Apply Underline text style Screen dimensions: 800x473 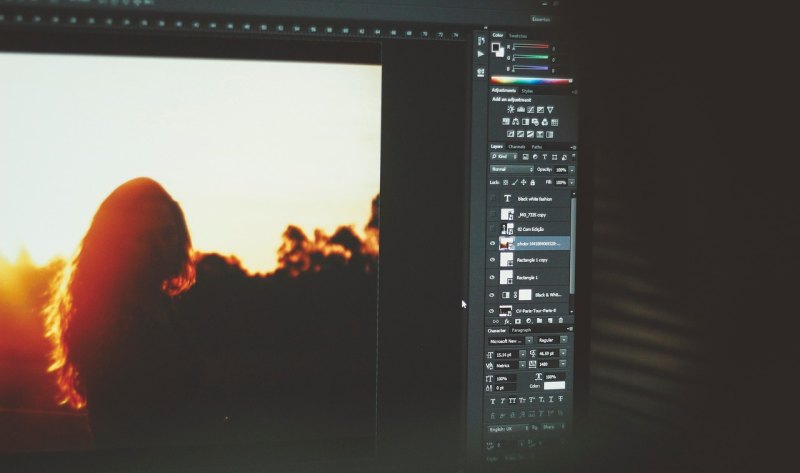tap(551, 400)
